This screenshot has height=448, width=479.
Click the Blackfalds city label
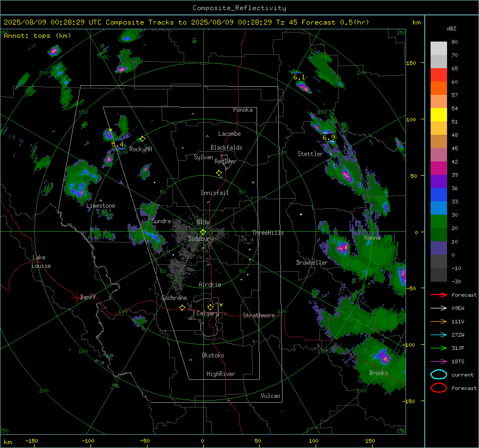[x=226, y=148]
